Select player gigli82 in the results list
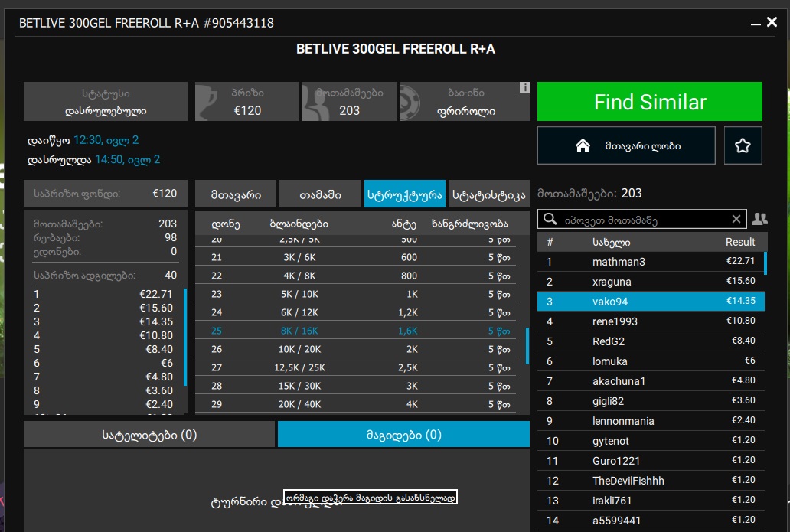The height and width of the screenshot is (532, 790). 651,400
